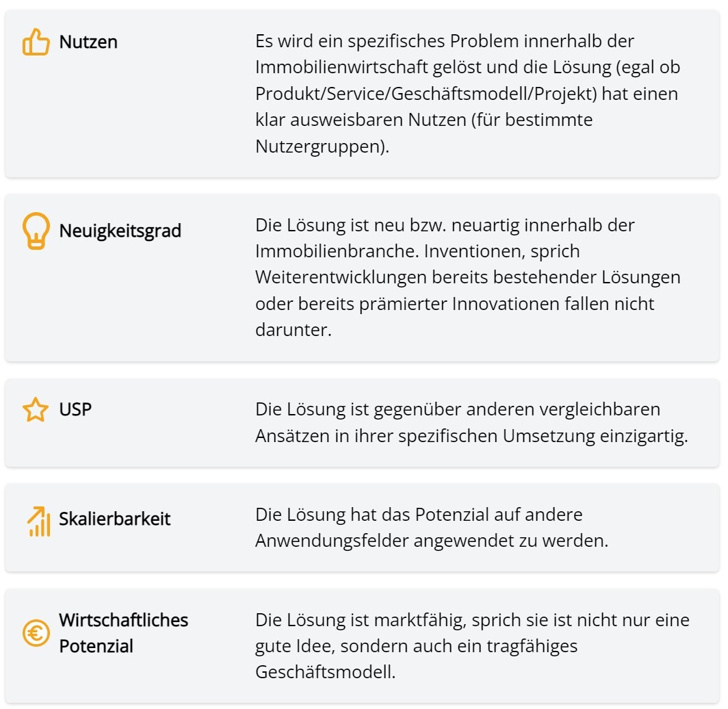Select the Neuigkeitsgrad heading
This screenshot has height=709, width=728.
coord(120,231)
